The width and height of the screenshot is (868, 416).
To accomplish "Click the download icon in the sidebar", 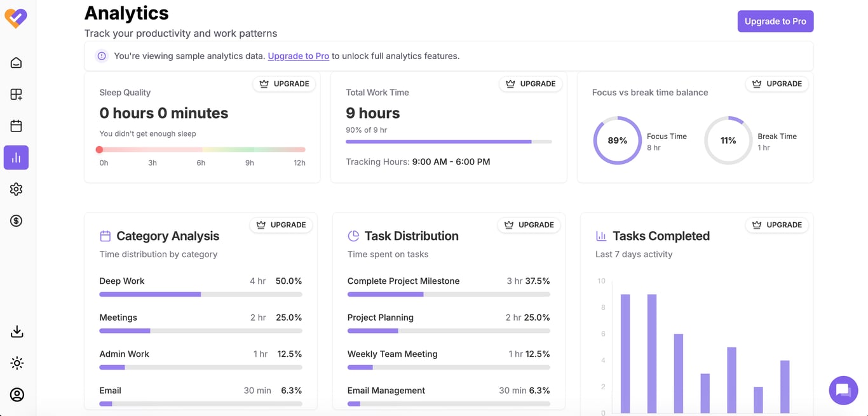I will (x=17, y=331).
